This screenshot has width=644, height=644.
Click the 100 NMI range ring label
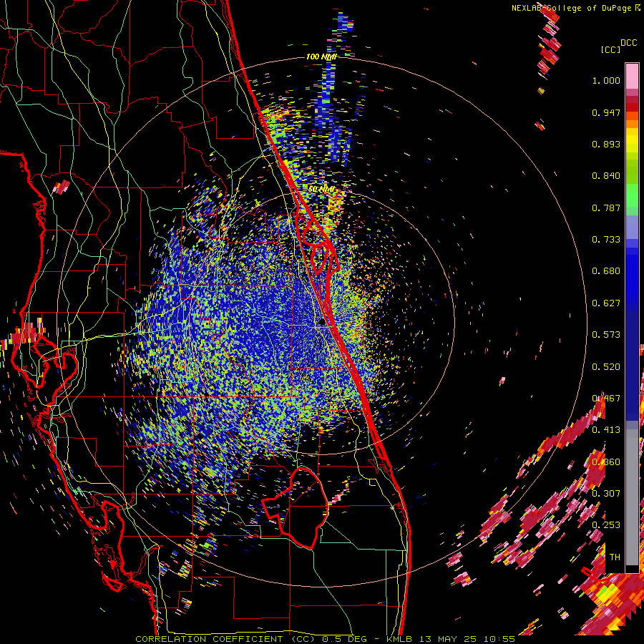(321, 57)
